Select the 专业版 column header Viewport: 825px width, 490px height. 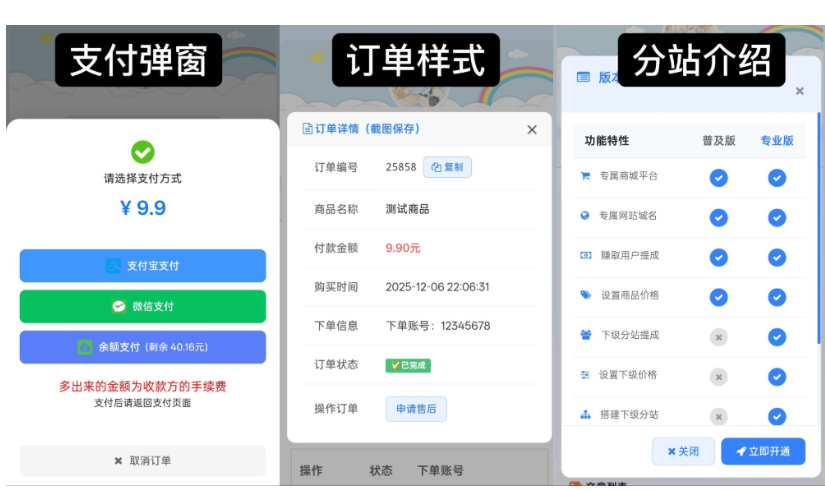(777, 141)
